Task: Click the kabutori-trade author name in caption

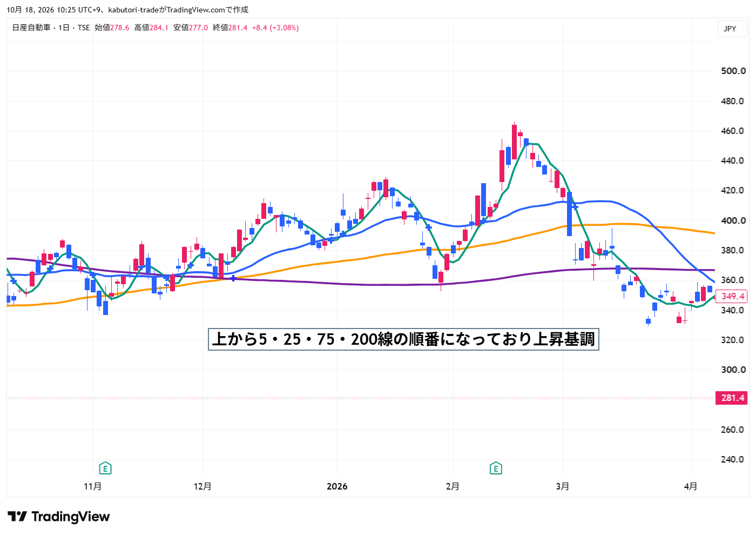Action: point(133,10)
